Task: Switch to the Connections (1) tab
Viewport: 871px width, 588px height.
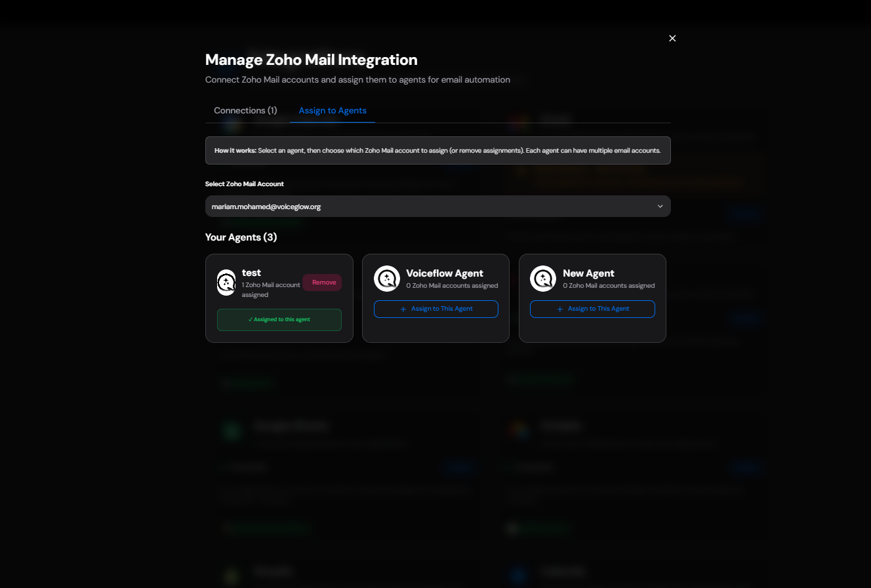Action: tap(245, 111)
